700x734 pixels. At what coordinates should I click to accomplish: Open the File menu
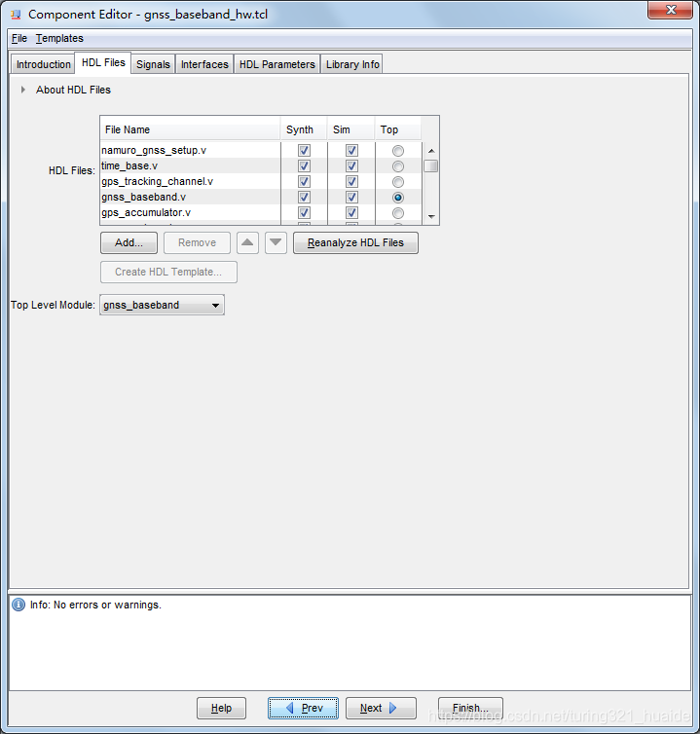click(19, 38)
